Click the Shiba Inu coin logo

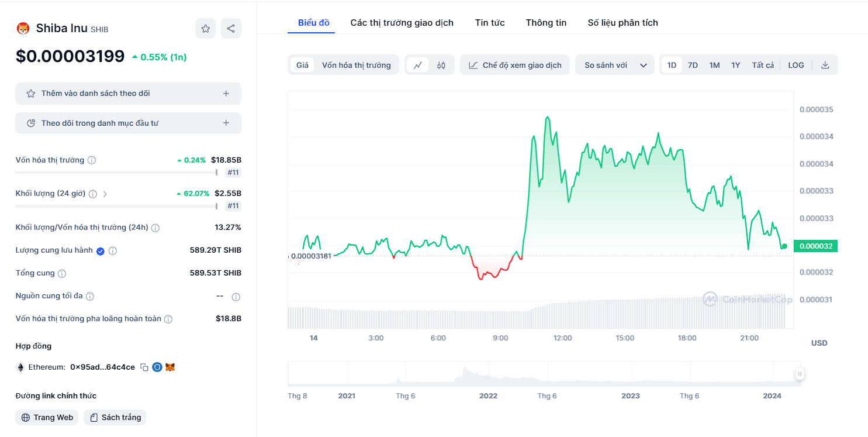tap(23, 28)
